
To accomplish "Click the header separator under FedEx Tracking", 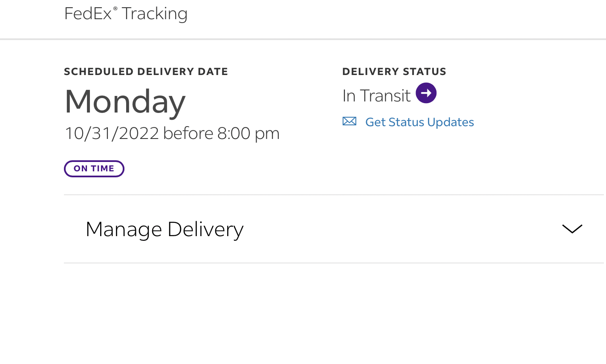I will coord(303,39).
